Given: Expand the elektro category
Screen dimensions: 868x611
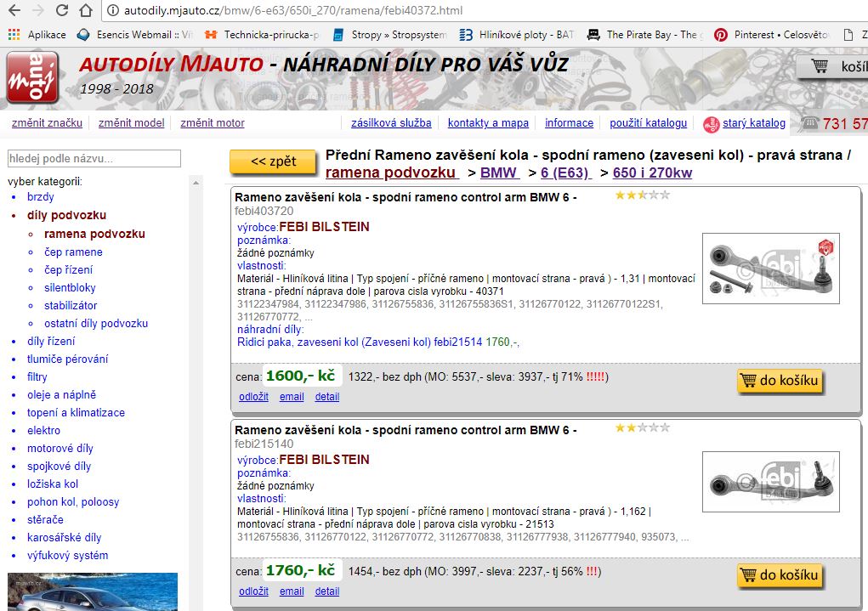Looking at the screenshot, I should click(43, 430).
